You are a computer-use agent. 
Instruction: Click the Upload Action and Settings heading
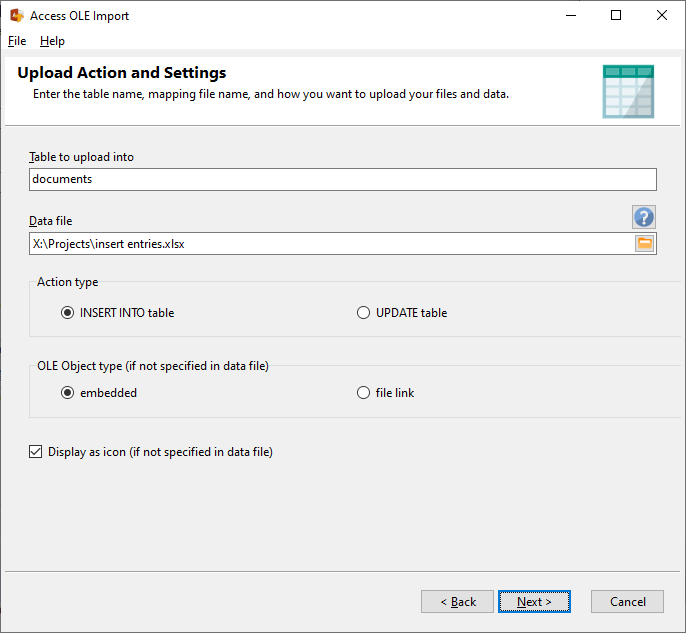[122, 73]
